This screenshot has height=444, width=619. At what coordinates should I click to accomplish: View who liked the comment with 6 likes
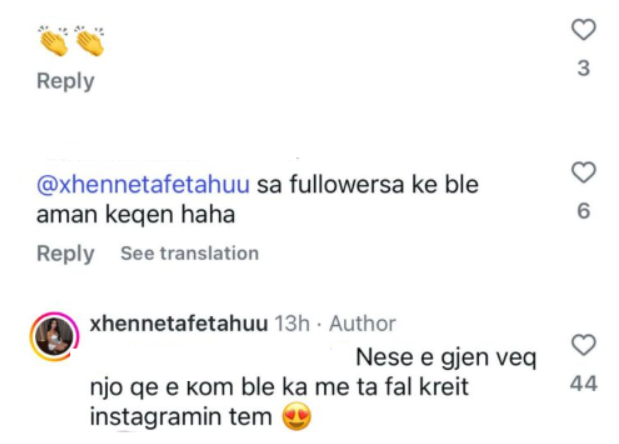point(584,211)
